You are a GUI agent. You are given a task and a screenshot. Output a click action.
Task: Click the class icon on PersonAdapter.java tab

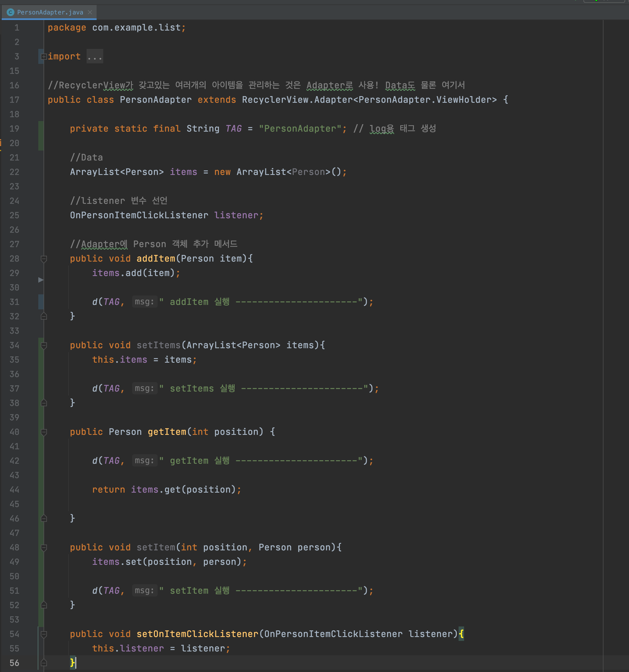11,12
